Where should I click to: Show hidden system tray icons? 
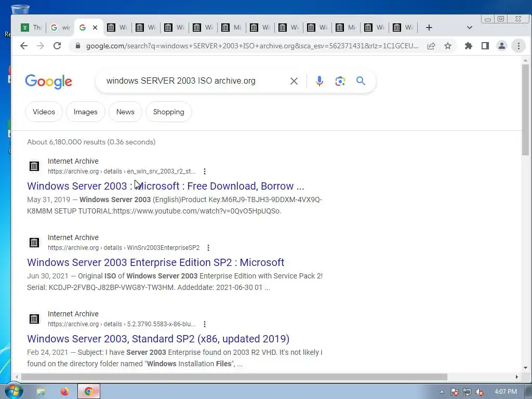pos(442,392)
